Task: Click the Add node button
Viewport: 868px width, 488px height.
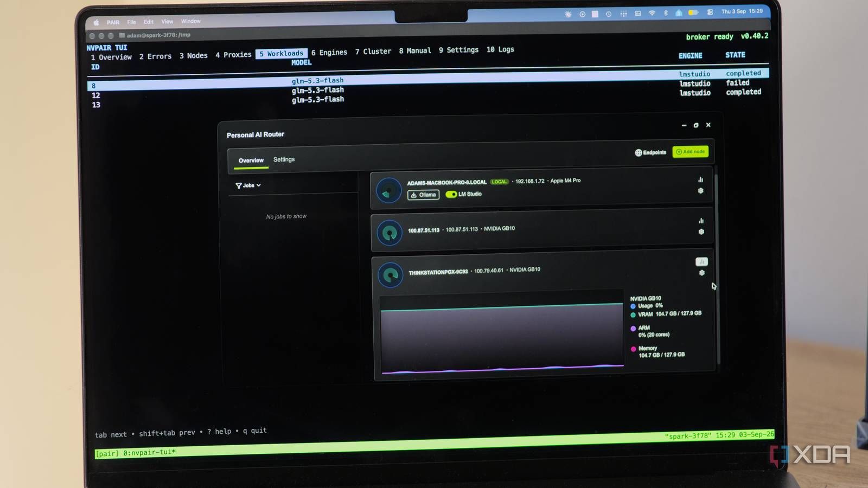Action: click(690, 152)
